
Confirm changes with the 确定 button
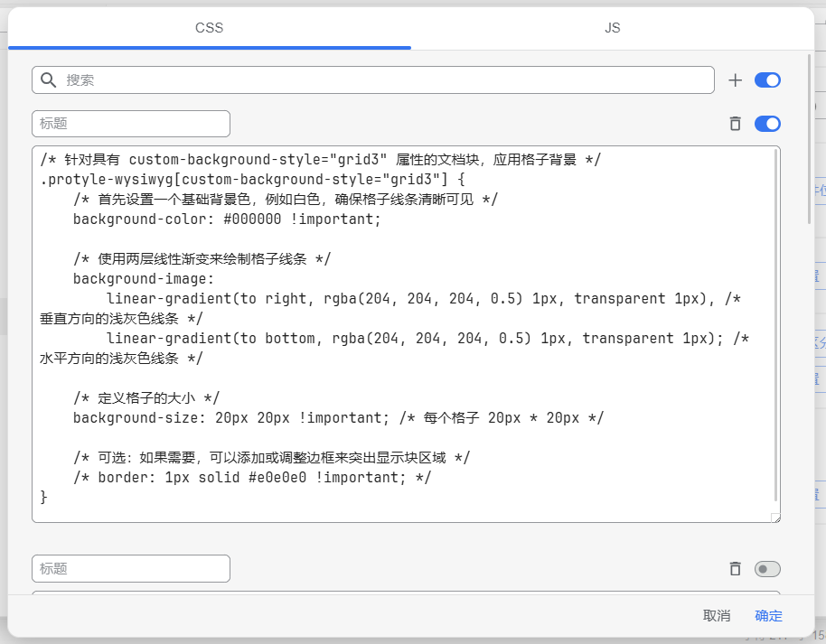point(768,616)
